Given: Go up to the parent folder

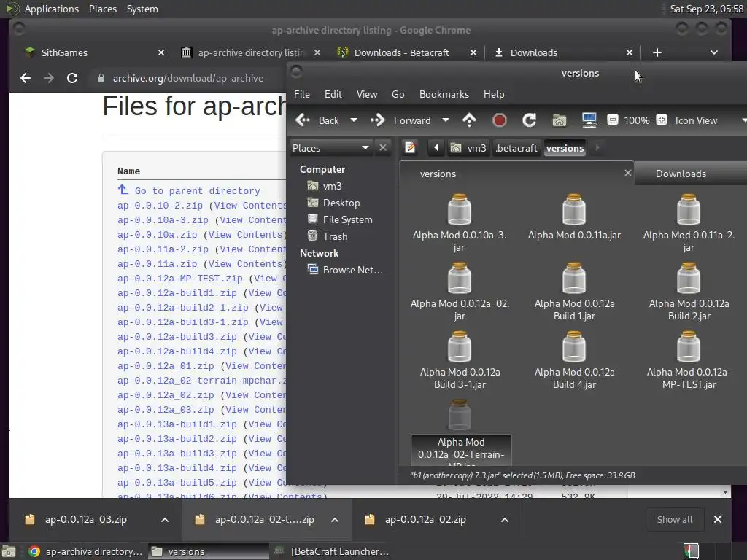Looking at the screenshot, I should 469,120.
